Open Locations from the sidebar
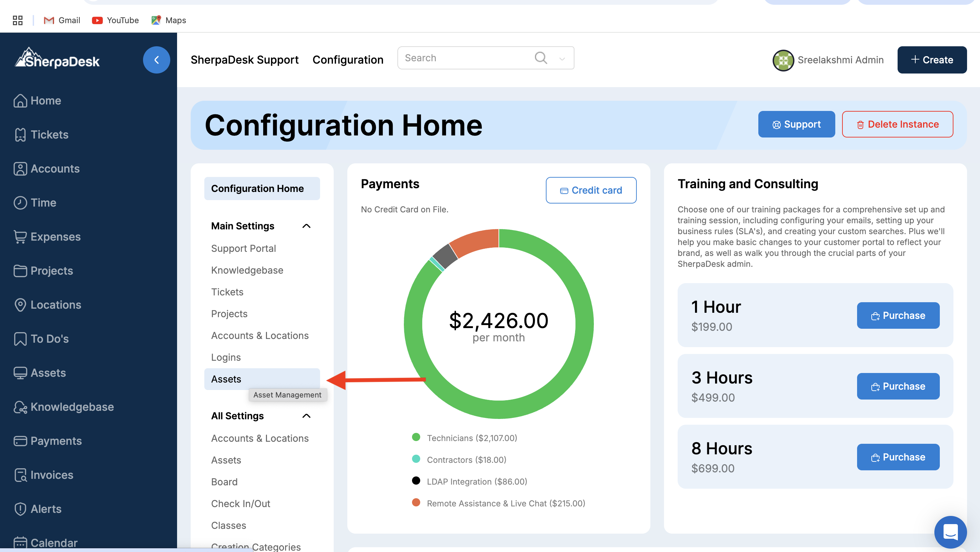Viewport: 980px width, 552px height. [56, 305]
